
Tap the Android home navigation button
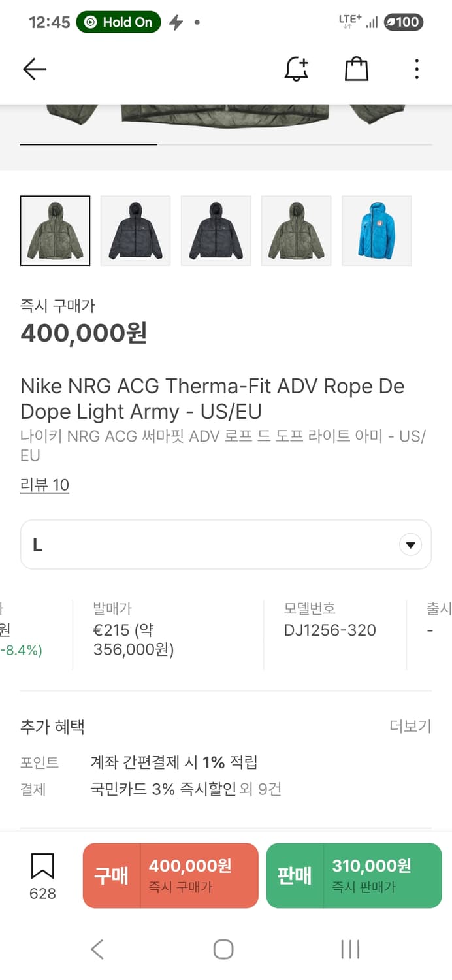pyautogui.click(x=223, y=949)
